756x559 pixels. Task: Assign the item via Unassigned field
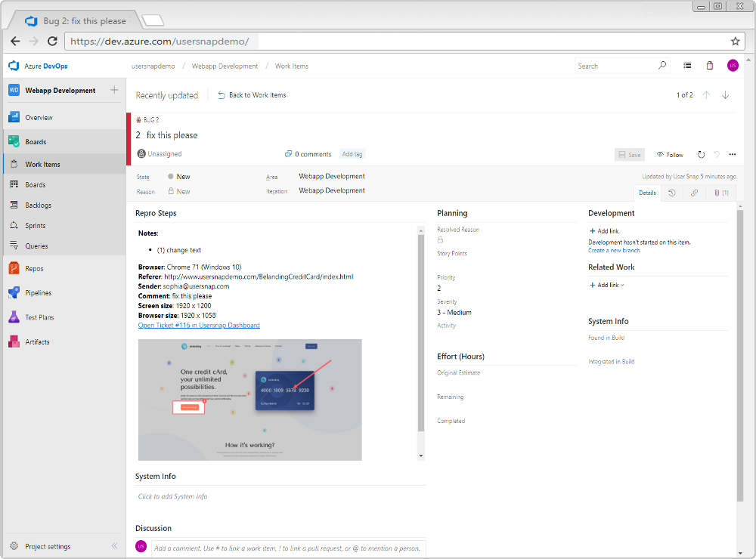160,154
